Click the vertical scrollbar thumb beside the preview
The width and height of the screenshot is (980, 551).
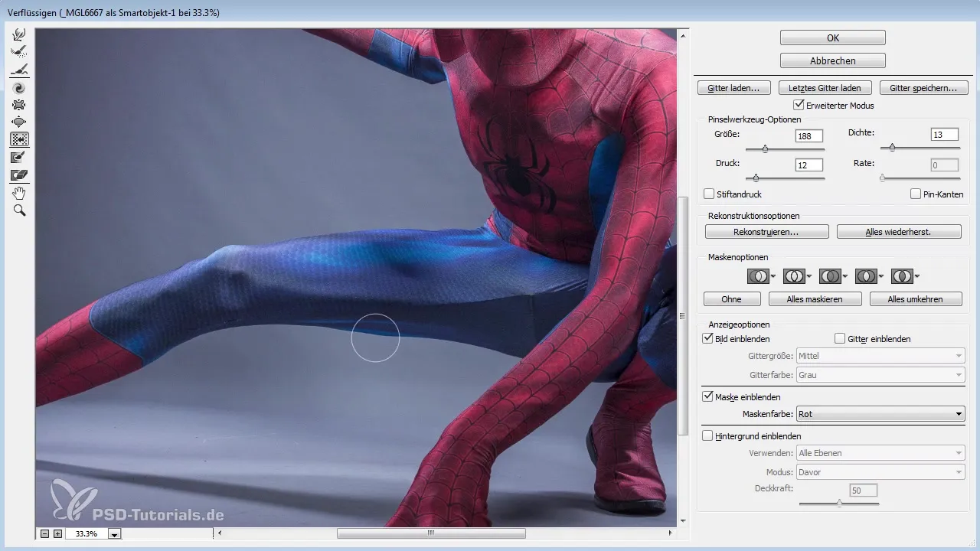click(683, 315)
